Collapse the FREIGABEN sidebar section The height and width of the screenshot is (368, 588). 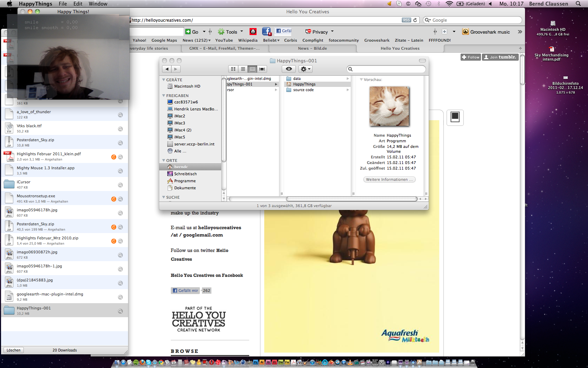(x=163, y=96)
